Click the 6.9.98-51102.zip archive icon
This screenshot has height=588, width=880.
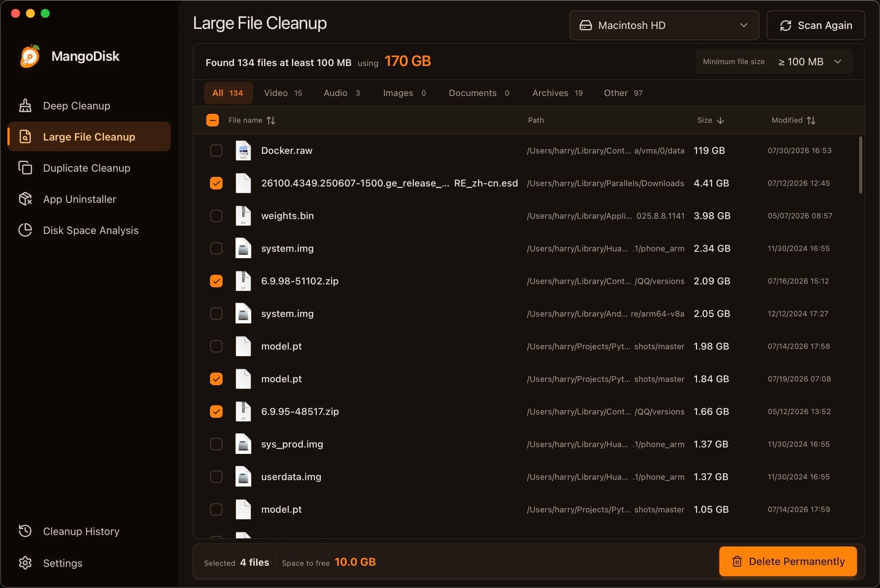pyautogui.click(x=243, y=281)
